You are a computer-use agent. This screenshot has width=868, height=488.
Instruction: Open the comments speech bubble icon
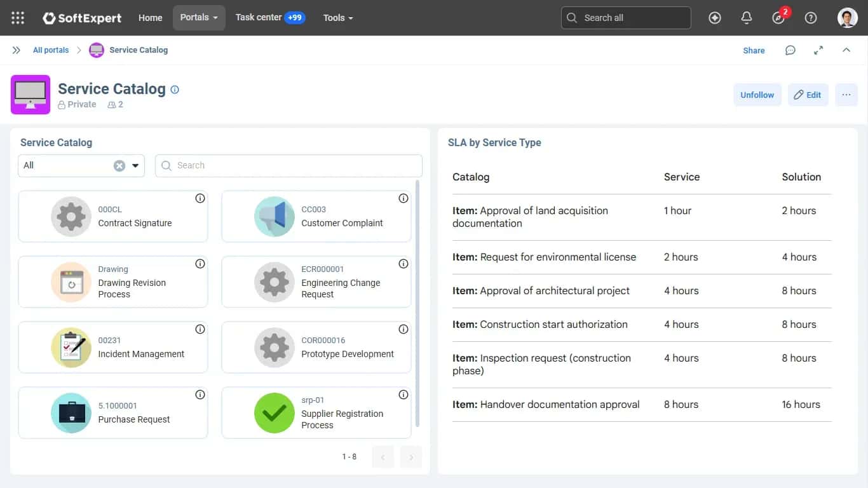(x=790, y=50)
